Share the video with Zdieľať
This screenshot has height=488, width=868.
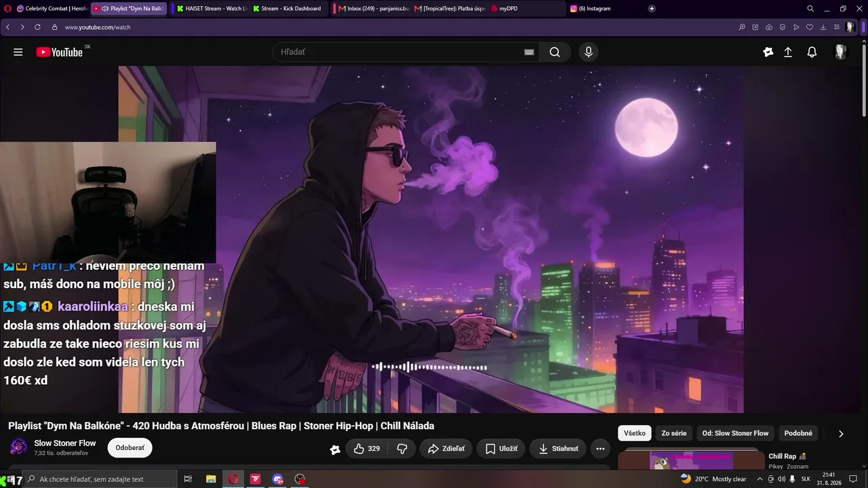[446, 449]
